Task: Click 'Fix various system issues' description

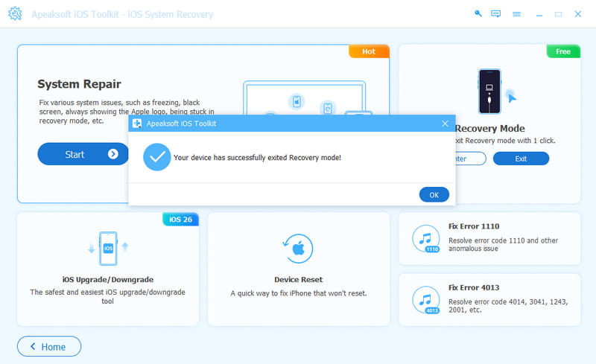Action: 127,112
